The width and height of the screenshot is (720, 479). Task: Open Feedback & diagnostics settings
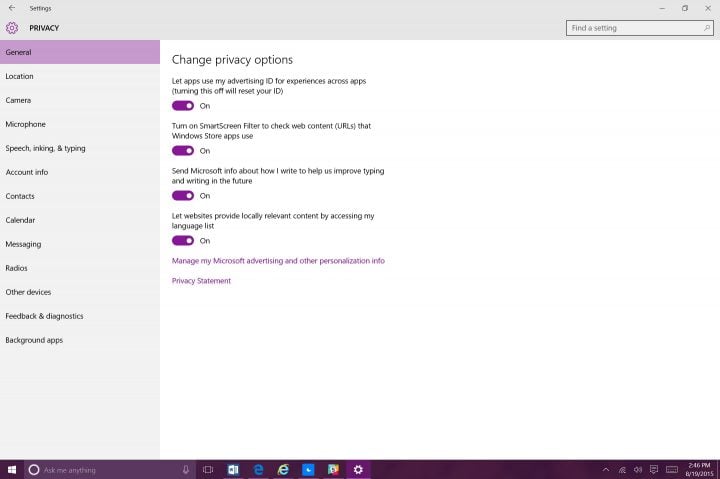[x=80, y=316]
